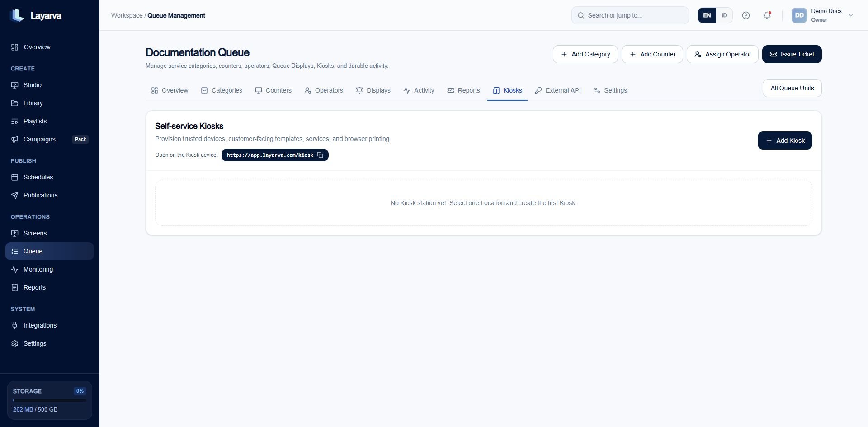Click the Workspace breadcrumb link

pyautogui.click(x=127, y=15)
